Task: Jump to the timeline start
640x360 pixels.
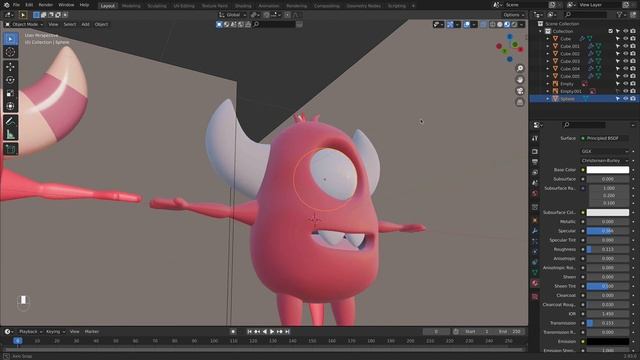Action: coord(250,332)
